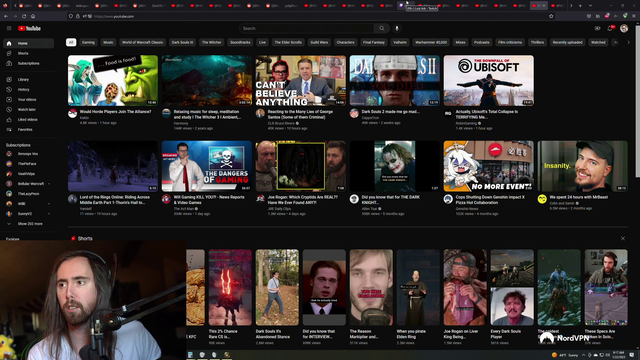Open the Kakio channel avatar
Viewport: 640px width, 360px height.
(73, 113)
